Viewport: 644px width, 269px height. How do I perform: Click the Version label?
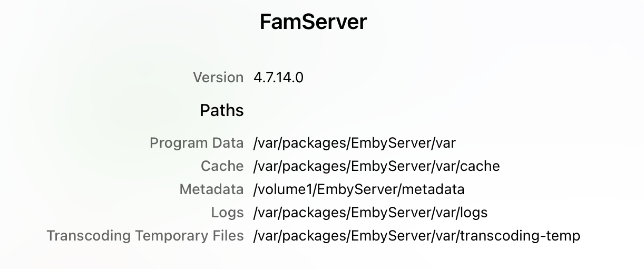(218, 78)
